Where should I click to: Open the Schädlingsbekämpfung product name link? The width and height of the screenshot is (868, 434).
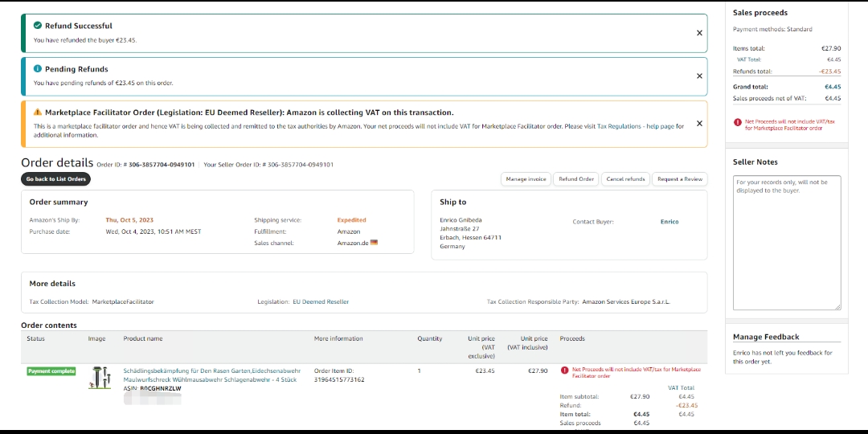(x=210, y=375)
